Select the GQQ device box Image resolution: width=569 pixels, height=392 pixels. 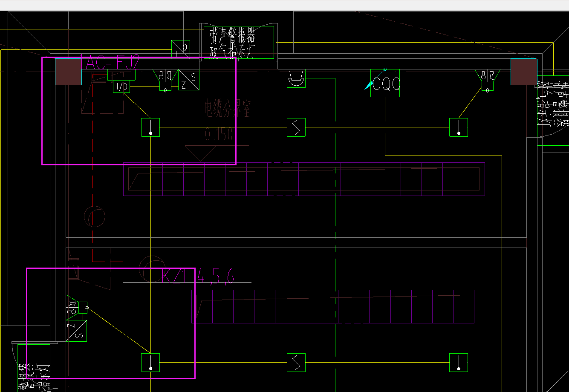pos(385,83)
